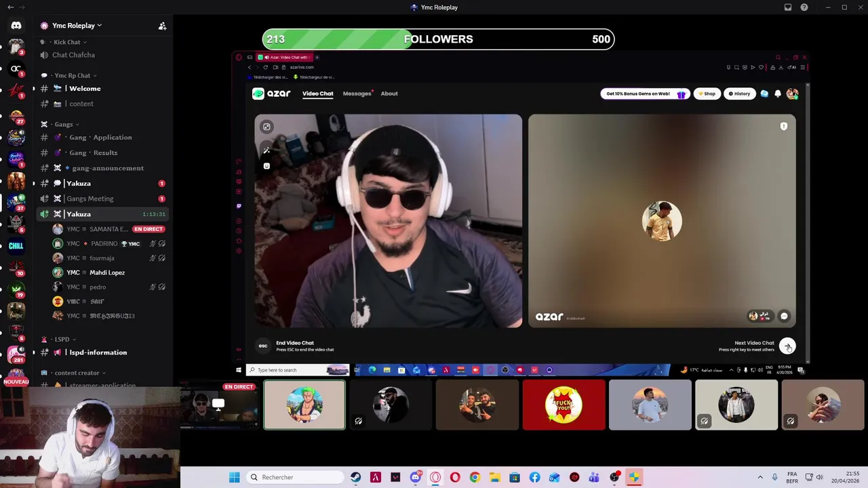
Task: Open Discord direct messages home icon
Action: 16,26
